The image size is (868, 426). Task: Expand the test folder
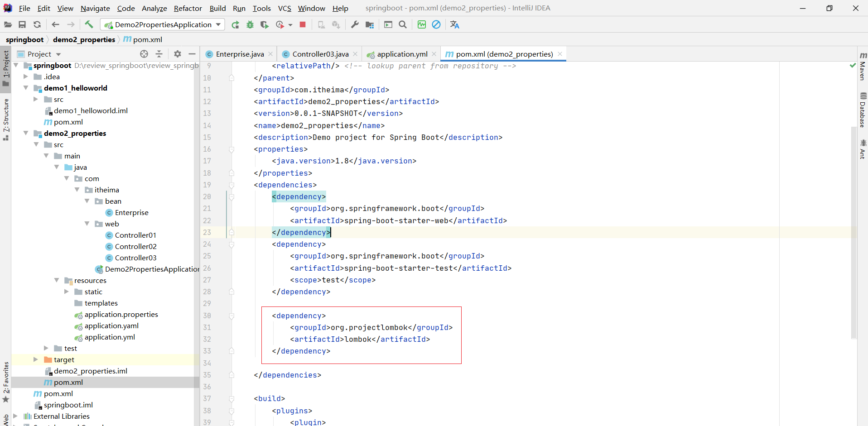point(46,348)
